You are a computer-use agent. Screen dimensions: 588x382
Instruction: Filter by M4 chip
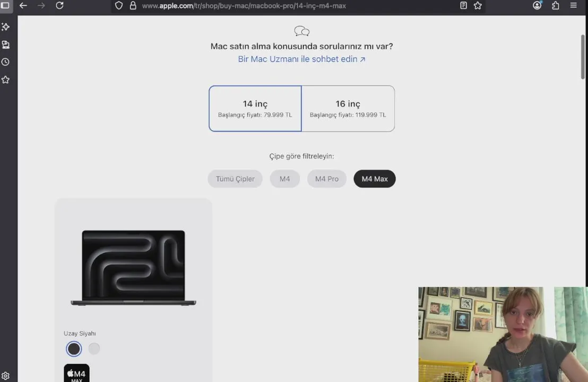[x=284, y=179]
